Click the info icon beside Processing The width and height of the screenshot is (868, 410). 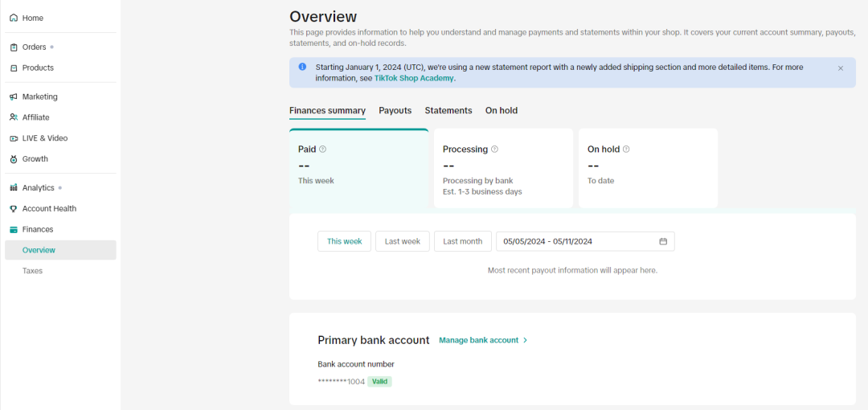[494, 149]
